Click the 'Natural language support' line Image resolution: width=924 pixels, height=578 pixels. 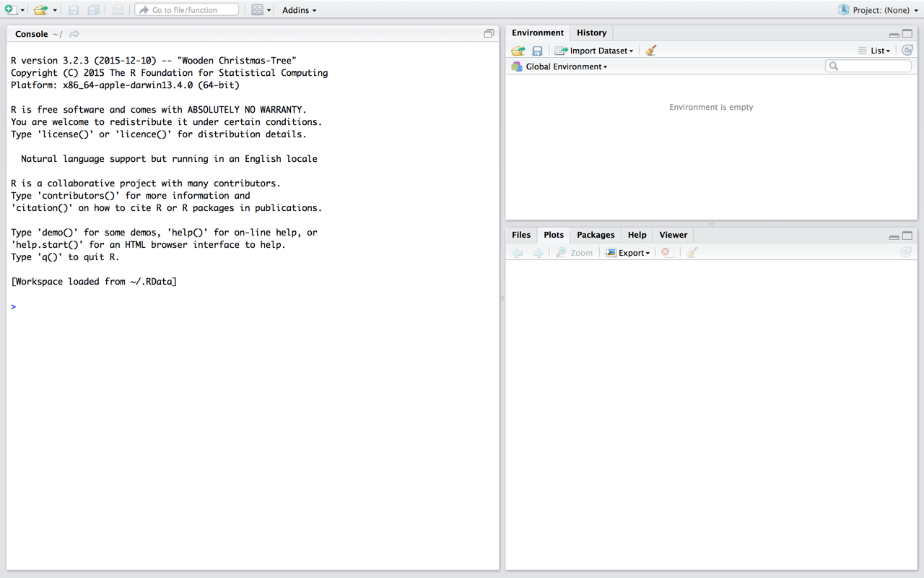tap(169, 159)
